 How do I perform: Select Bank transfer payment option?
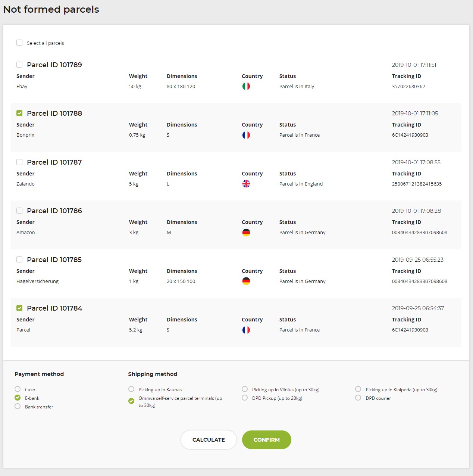[x=18, y=406]
